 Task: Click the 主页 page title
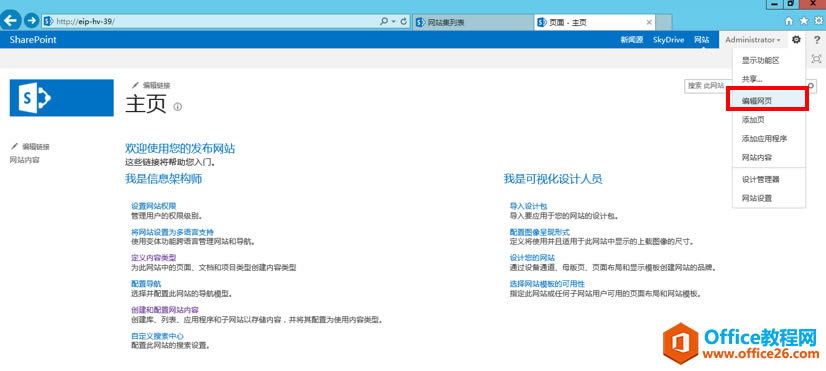(x=146, y=104)
